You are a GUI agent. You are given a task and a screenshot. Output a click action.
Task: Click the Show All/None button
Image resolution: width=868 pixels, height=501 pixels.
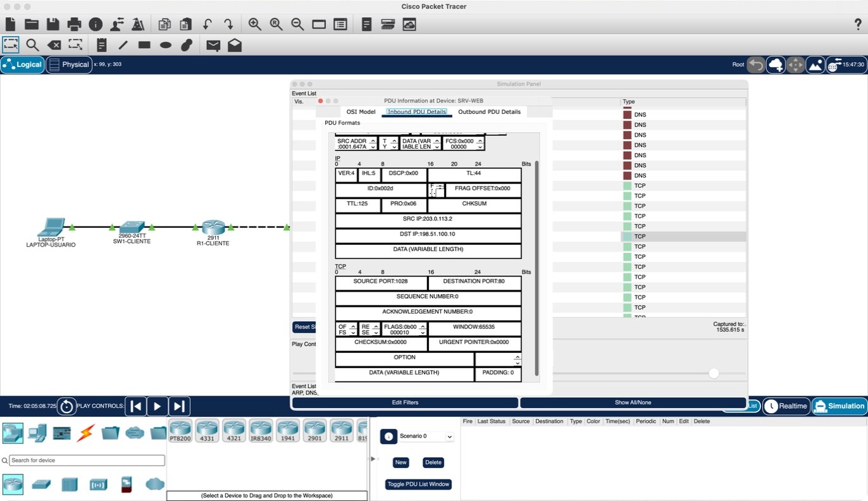coord(633,402)
